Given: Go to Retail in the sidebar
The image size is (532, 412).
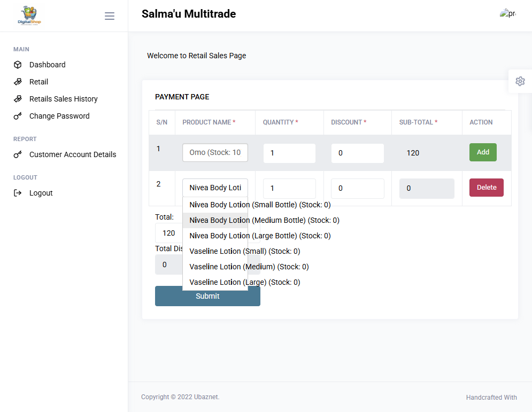Looking at the screenshot, I should (x=38, y=82).
